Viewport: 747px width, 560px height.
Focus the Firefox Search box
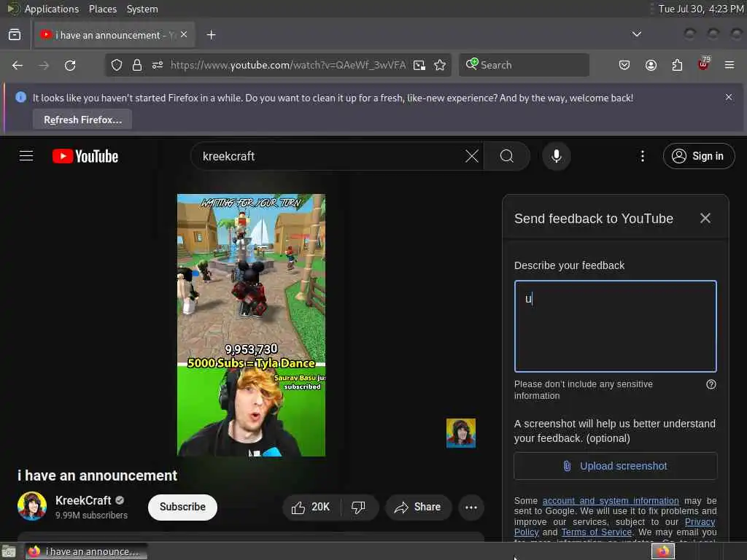coord(524,65)
